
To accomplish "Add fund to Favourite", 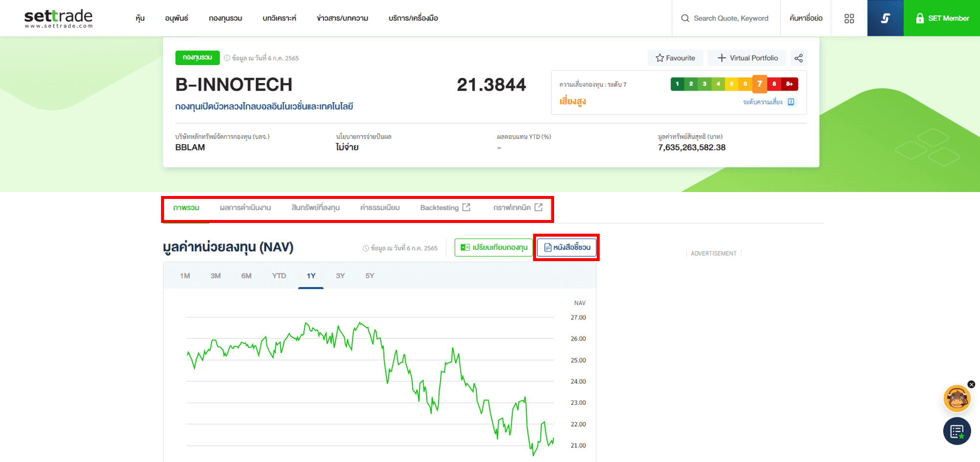I will (x=675, y=58).
